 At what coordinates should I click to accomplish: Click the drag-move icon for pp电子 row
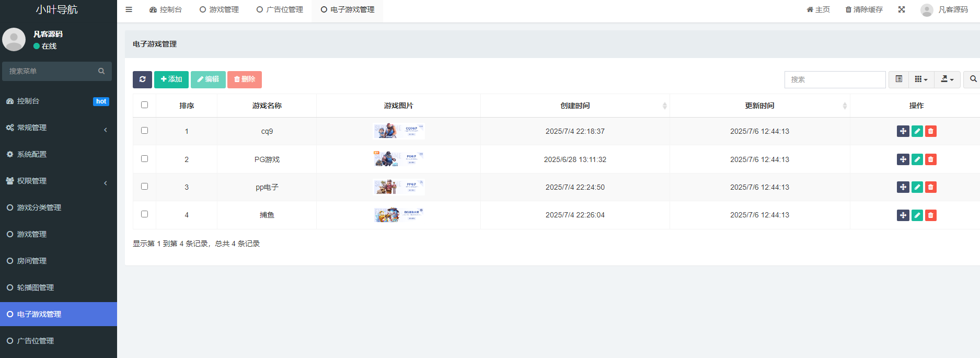point(903,187)
